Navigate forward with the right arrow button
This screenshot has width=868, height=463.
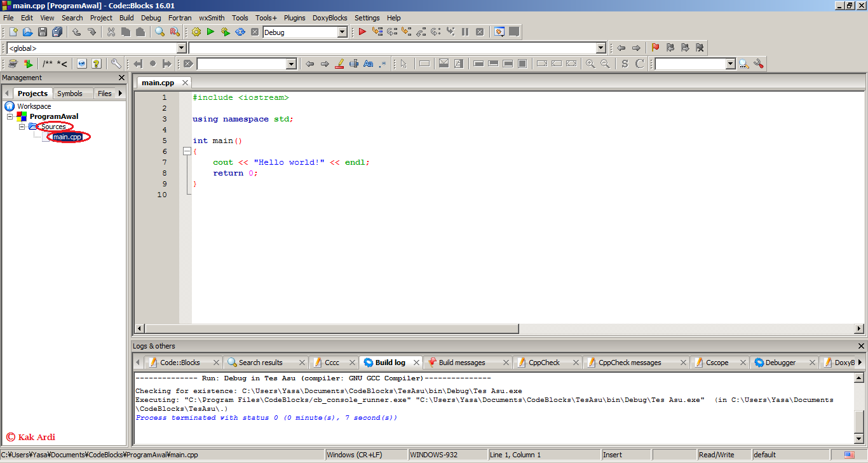(x=636, y=47)
